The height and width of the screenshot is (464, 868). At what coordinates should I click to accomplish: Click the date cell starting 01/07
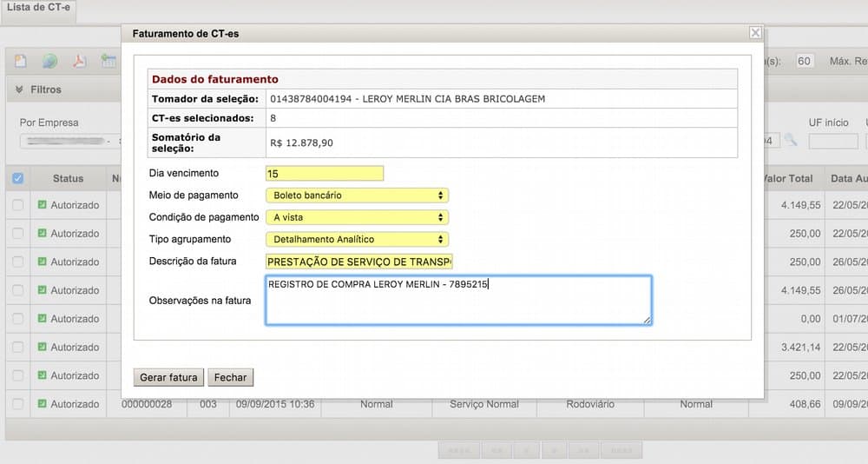[x=850, y=319]
